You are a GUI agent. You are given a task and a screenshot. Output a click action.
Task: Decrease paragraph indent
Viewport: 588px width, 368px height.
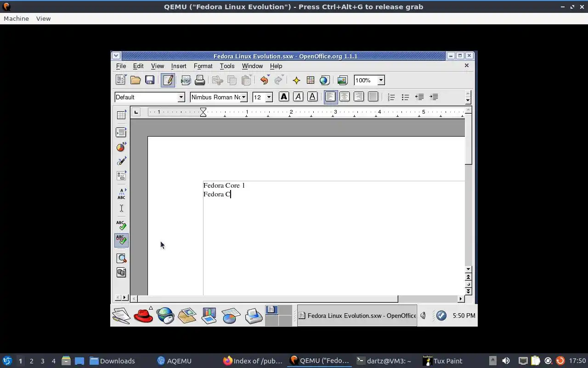pos(419,97)
